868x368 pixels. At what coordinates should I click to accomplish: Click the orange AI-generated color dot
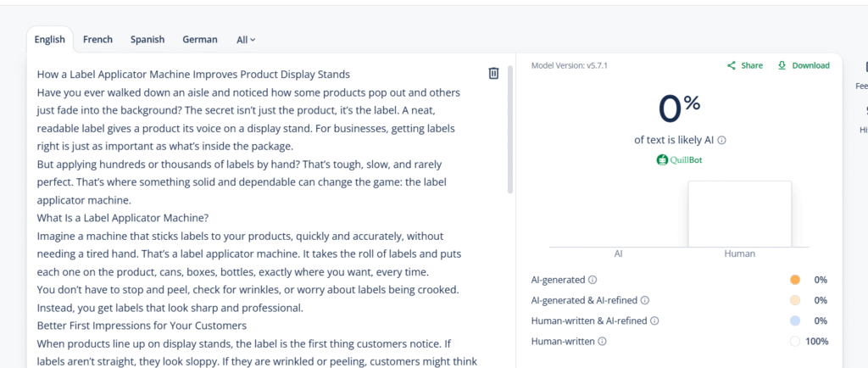[x=794, y=280]
